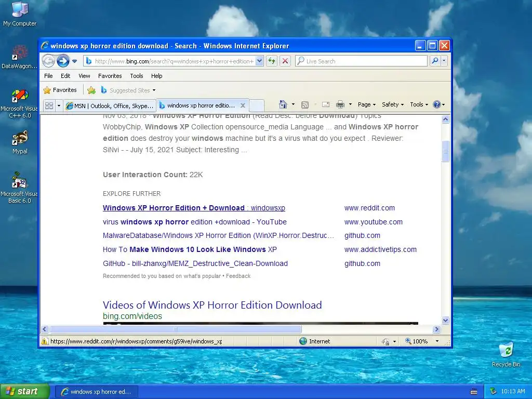Open Videos of Windows XP Horror Edition heading
Viewport: 532px width, 399px height.
point(212,305)
